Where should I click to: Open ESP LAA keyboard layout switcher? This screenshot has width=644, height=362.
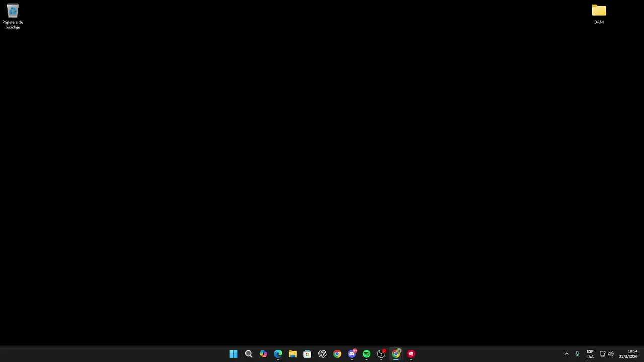590,354
